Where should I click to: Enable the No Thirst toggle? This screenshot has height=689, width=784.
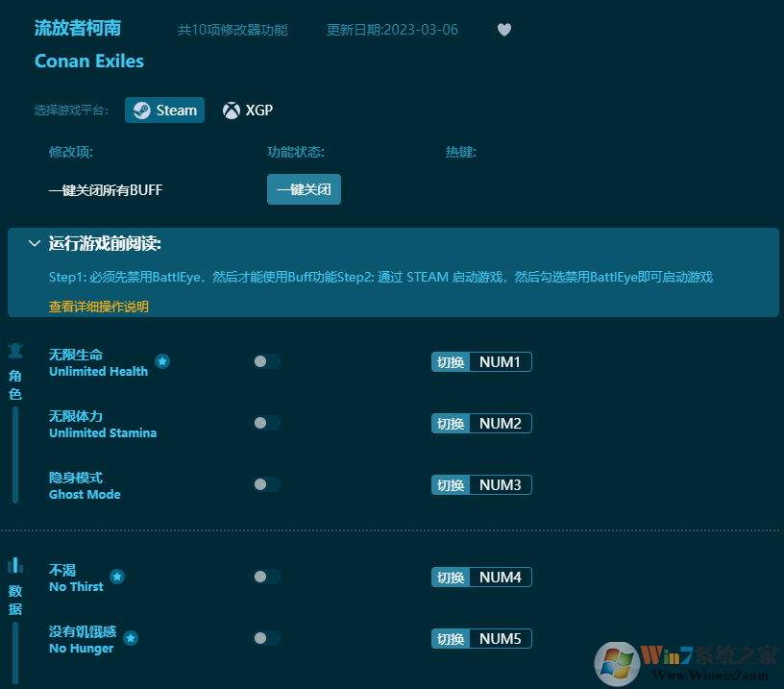pos(267,577)
